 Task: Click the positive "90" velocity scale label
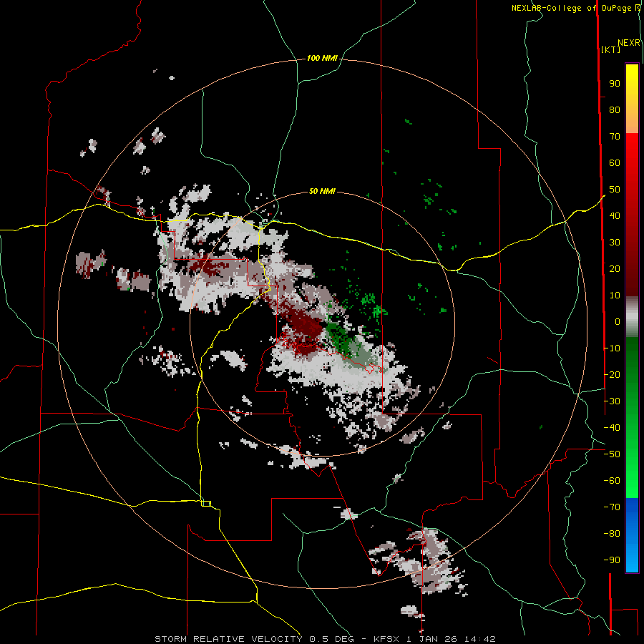click(615, 84)
